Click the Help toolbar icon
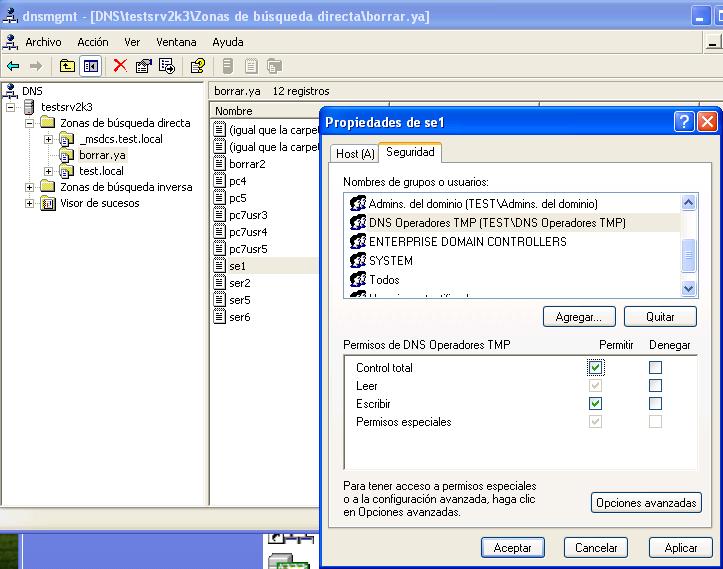Screen dimensions: 723x569 [x=198, y=66]
